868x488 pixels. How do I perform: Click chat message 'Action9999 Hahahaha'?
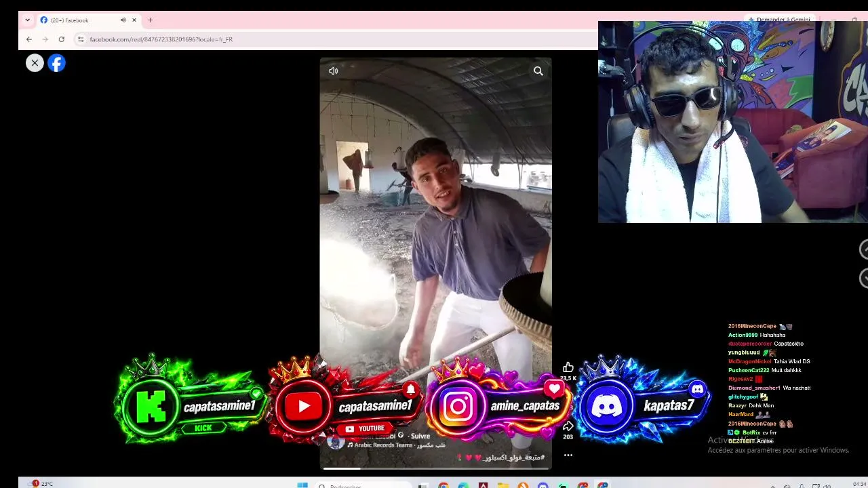point(757,335)
